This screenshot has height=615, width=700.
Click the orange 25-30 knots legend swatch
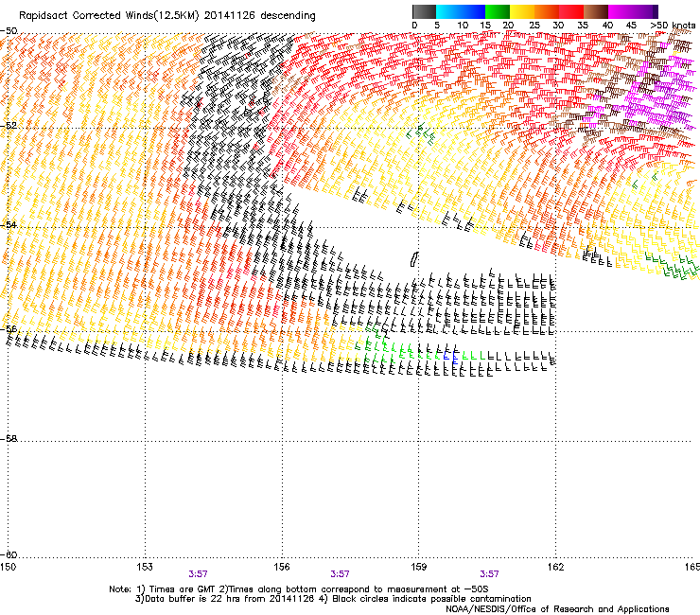547,11
